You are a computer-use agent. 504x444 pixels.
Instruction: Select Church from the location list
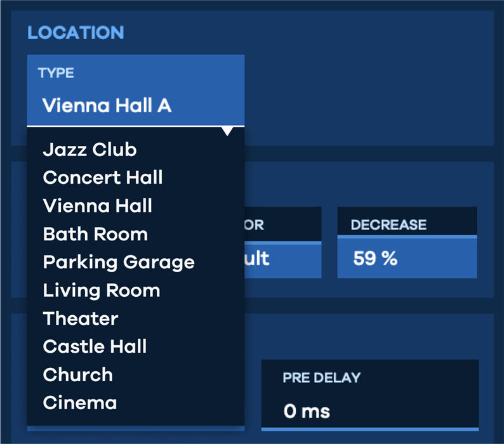(78, 375)
